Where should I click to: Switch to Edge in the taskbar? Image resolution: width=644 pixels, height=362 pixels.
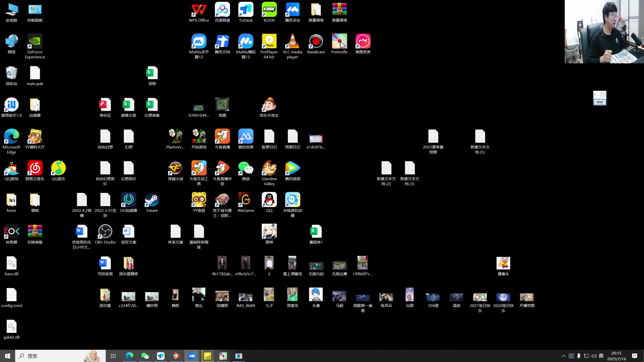[129, 356]
